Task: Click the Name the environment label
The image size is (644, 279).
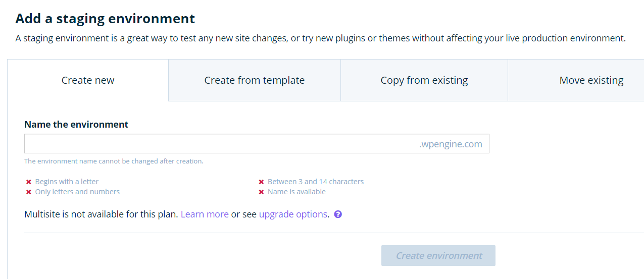Action: [76, 124]
